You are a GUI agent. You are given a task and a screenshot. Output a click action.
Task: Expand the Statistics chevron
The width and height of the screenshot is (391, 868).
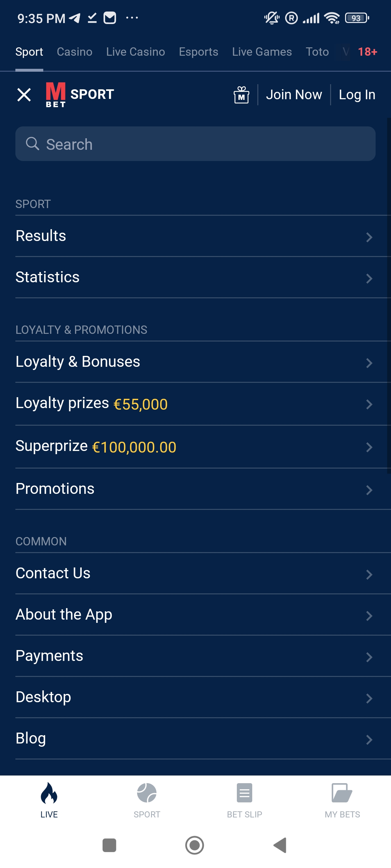[369, 278]
